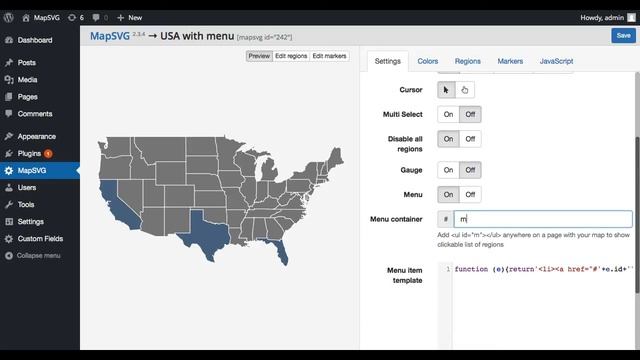Click the Collapse menu arrow icon
640x360 pixels.
9,256
